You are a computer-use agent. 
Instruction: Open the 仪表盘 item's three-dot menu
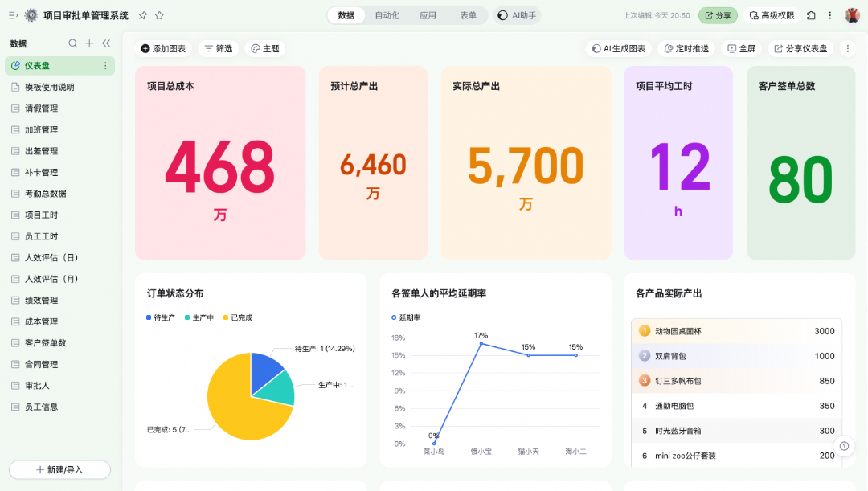click(105, 66)
